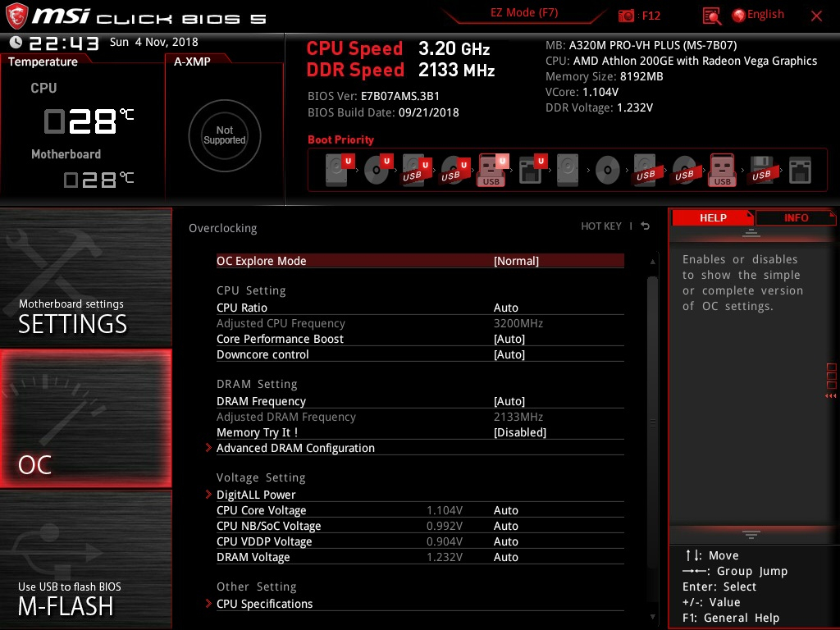Click the clock icon beside the time

[x=16, y=42]
